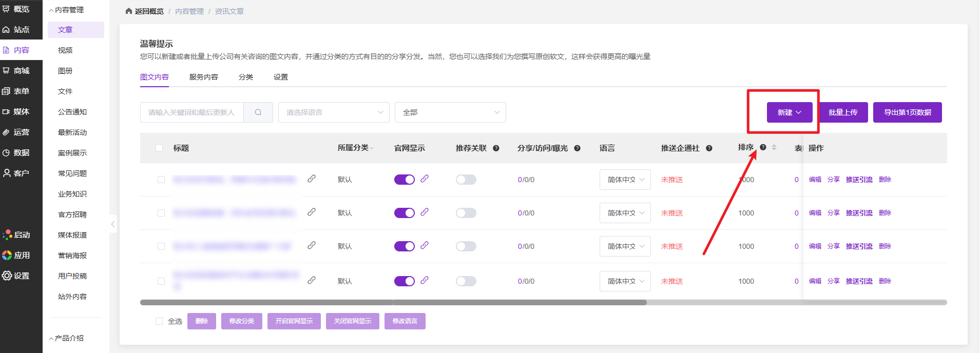Enable 推荐关联 toggle in third row
The width and height of the screenshot is (980, 353).
pyautogui.click(x=466, y=246)
